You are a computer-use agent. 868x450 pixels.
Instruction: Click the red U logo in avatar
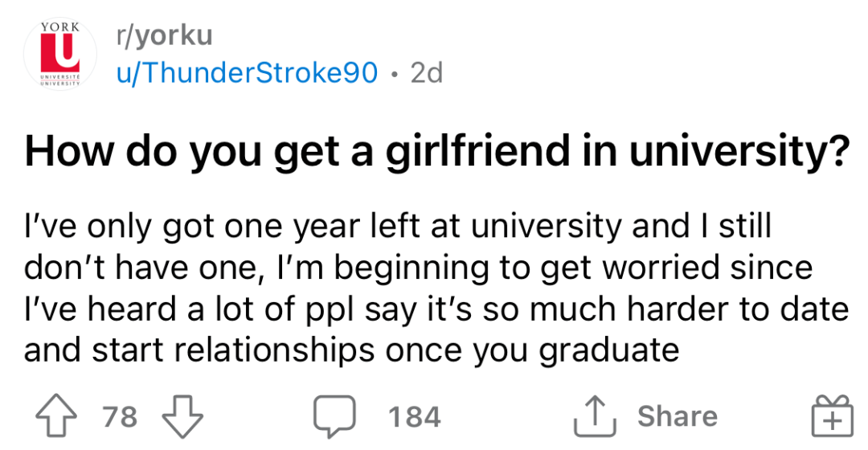tap(59, 51)
